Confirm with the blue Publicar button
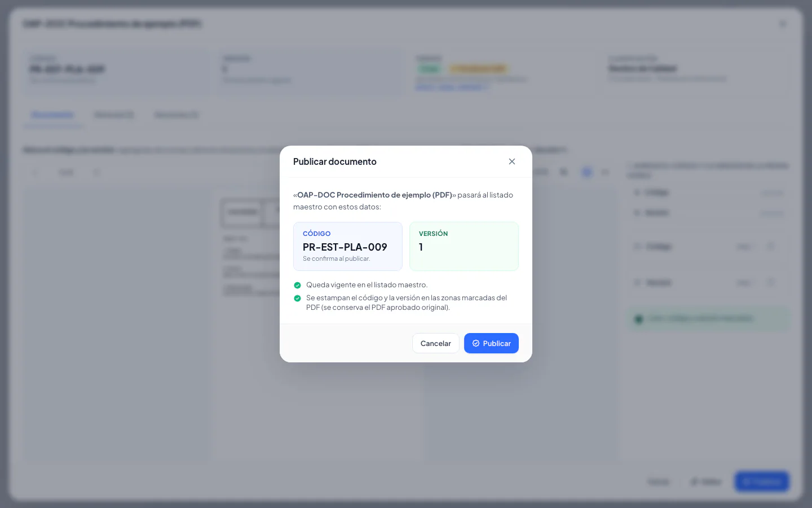Screen dimensions: 812x508 [x=491, y=343]
